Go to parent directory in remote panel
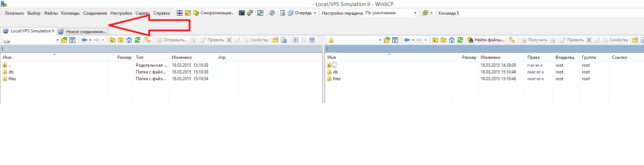 tap(435, 40)
